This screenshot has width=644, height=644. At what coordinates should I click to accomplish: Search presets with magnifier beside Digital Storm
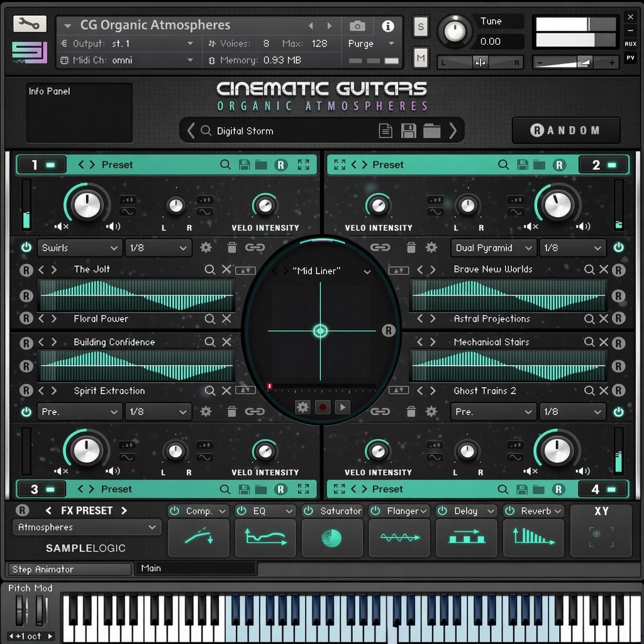(206, 131)
